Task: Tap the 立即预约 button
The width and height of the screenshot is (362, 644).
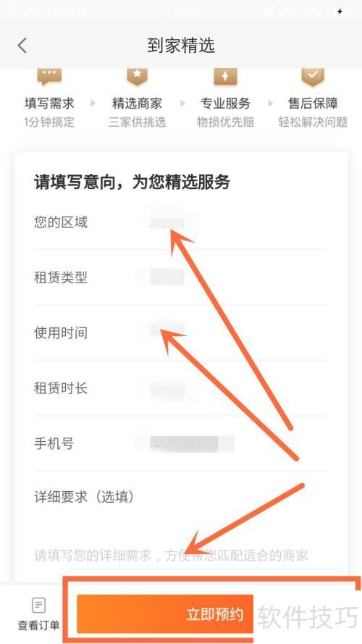Action: (x=165, y=614)
